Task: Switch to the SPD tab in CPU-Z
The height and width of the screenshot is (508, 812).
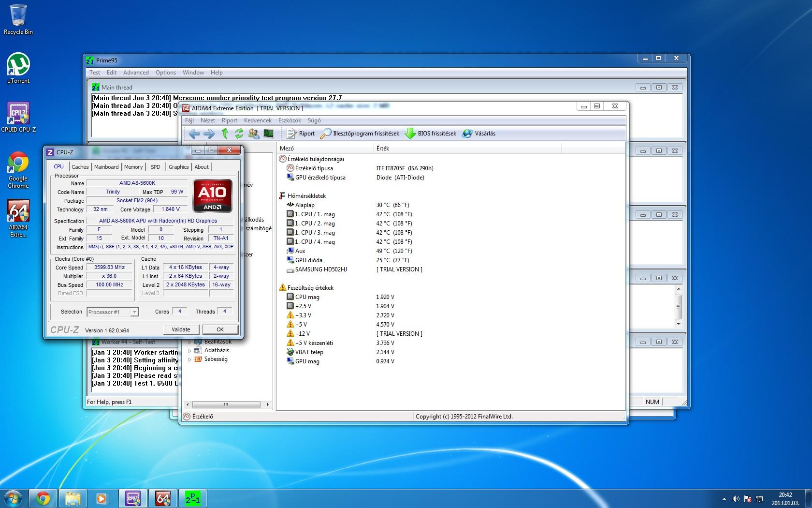Action: pos(155,167)
